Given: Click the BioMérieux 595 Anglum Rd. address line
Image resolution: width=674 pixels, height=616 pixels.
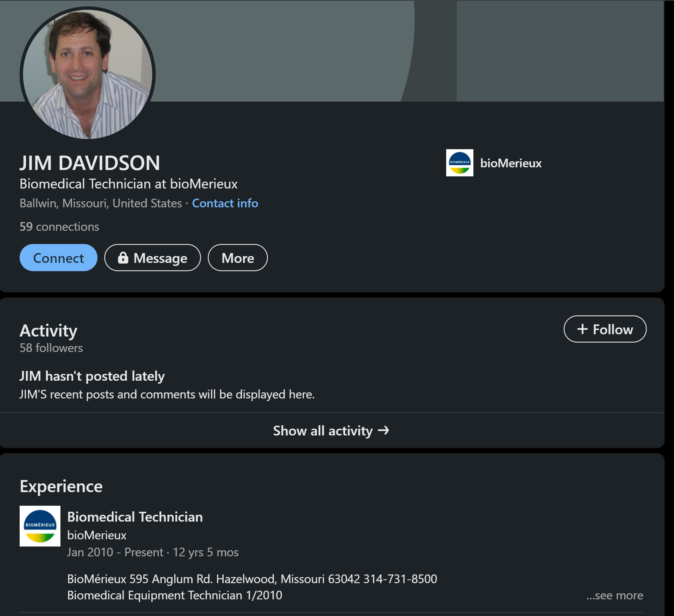Looking at the screenshot, I should click(x=252, y=579).
